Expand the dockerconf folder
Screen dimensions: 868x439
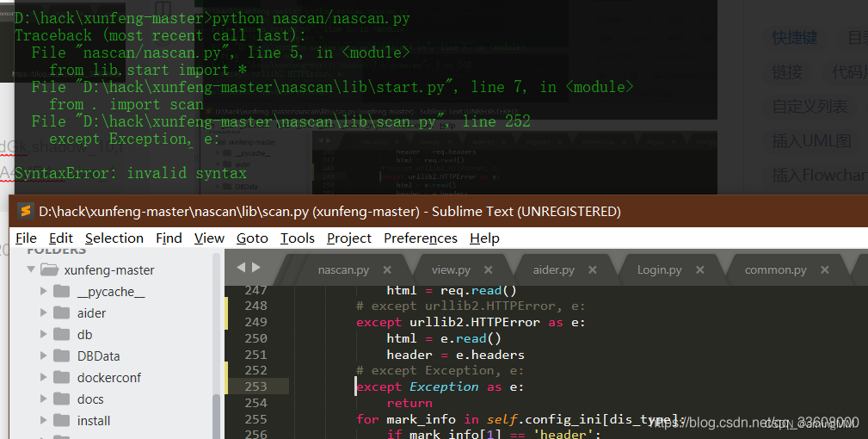tap(43, 377)
